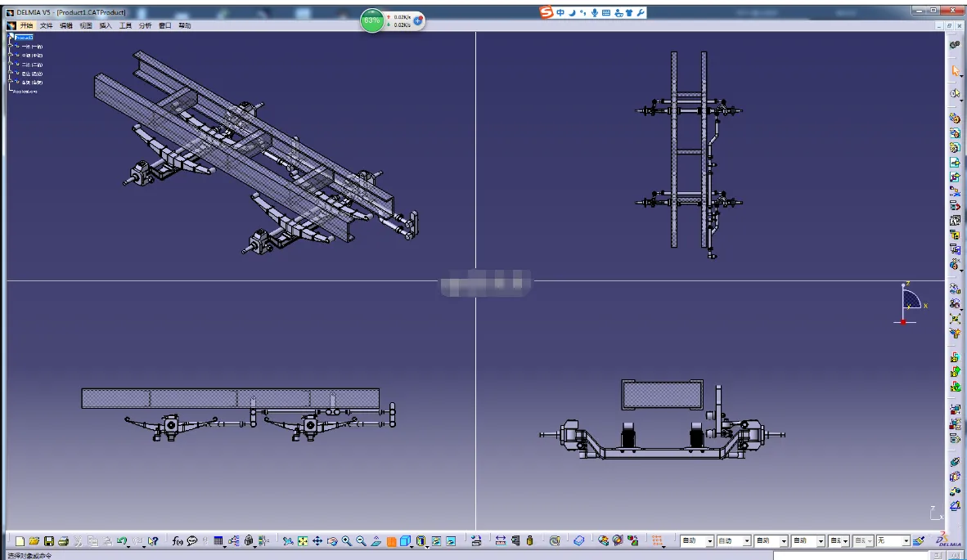Click the orange Create Multi-View icon
Screen dimensions: 967x560
coord(391,541)
